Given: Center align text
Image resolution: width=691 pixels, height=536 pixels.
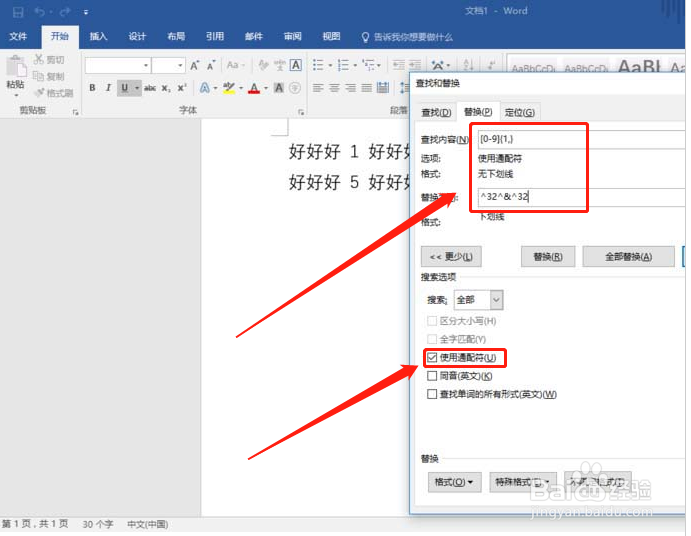Looking at the screenshot, I should tap(334, 88).
